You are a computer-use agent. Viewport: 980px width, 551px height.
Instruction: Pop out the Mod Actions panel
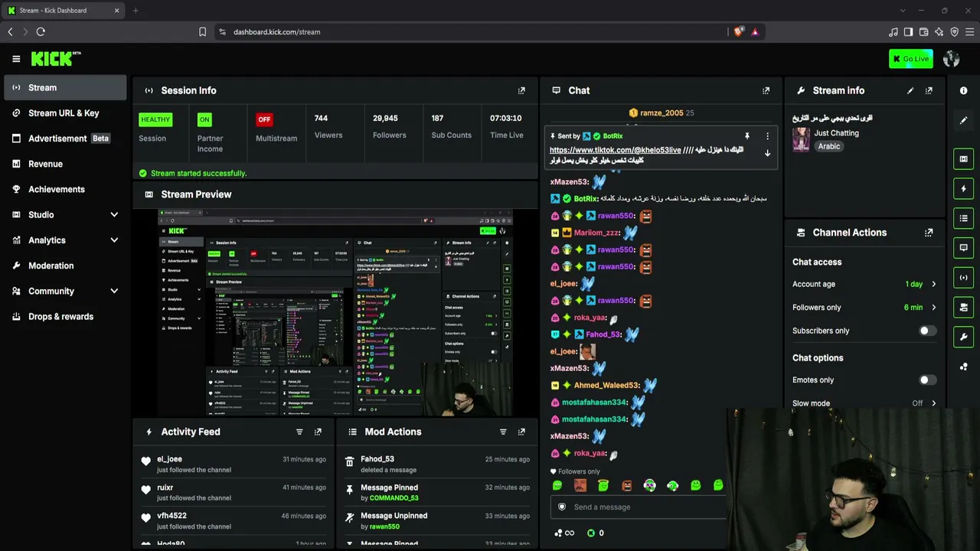point(521,432)
